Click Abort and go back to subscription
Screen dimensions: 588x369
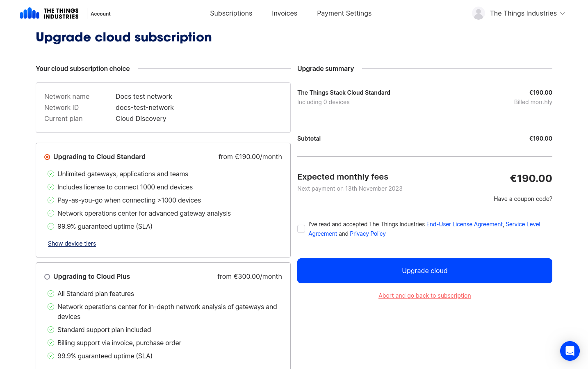[425, 296]
